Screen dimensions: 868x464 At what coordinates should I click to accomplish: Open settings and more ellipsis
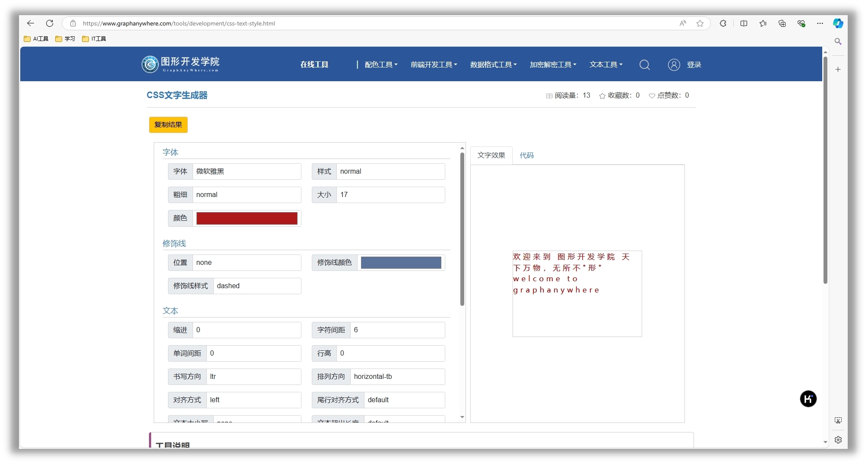click(x=820, y=23)
